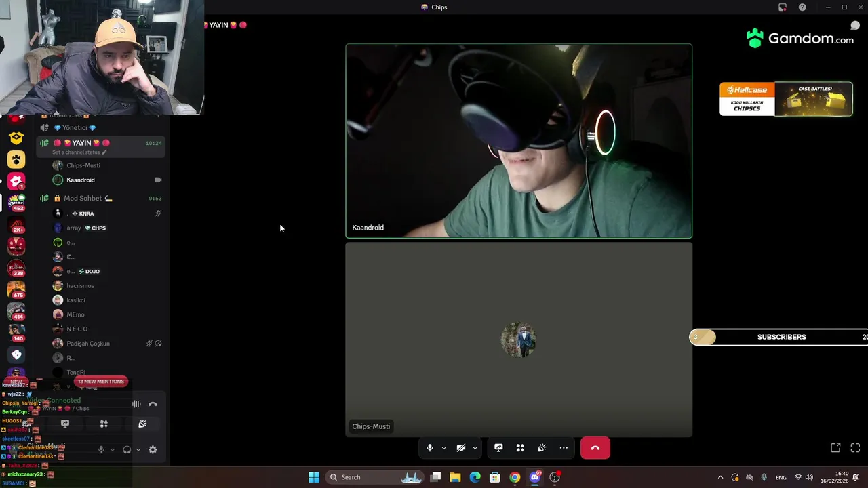This screenshot has width=868, height=488.
Task: Open yellow paw server icon
Action: [x=16, y=159]
